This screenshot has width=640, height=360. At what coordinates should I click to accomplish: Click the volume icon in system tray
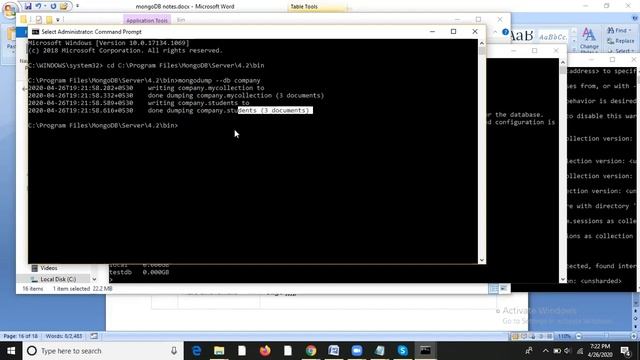568,351
